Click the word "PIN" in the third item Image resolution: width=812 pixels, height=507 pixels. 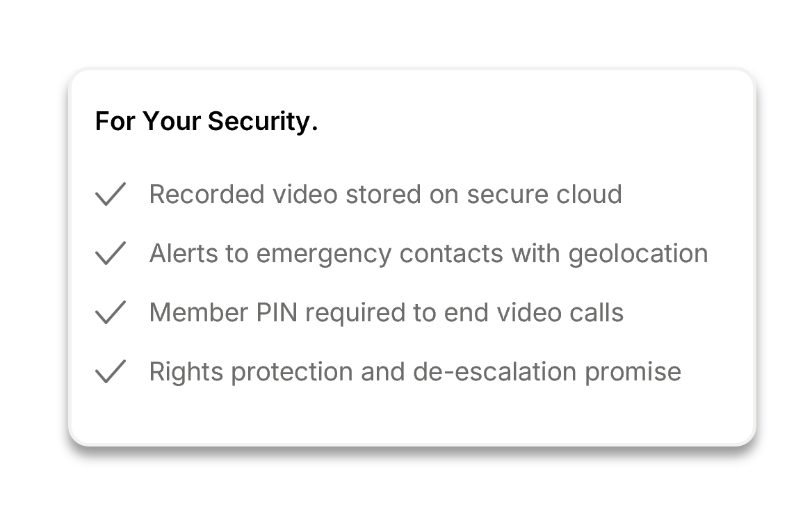click(277, 312)
